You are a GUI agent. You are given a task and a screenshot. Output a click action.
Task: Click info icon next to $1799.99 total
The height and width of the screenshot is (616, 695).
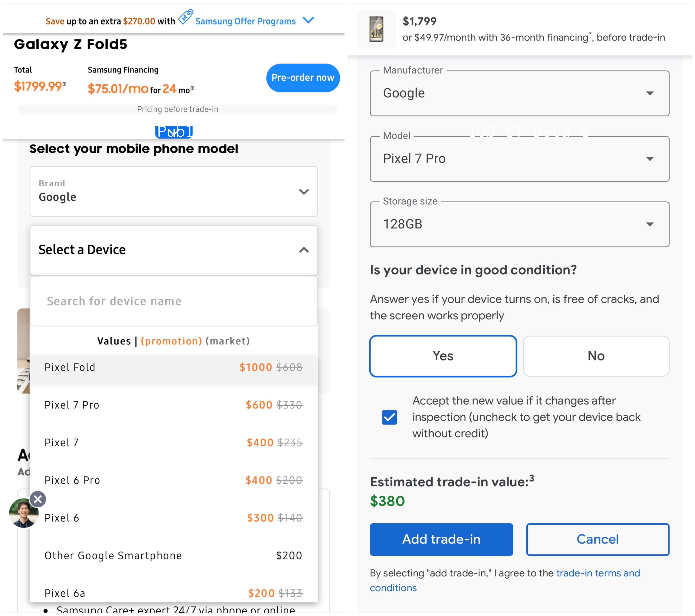coord(65,84)
